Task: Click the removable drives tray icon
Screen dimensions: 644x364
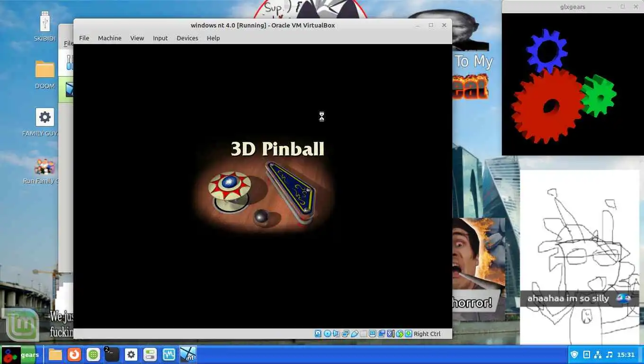Action: pos(586,355)
